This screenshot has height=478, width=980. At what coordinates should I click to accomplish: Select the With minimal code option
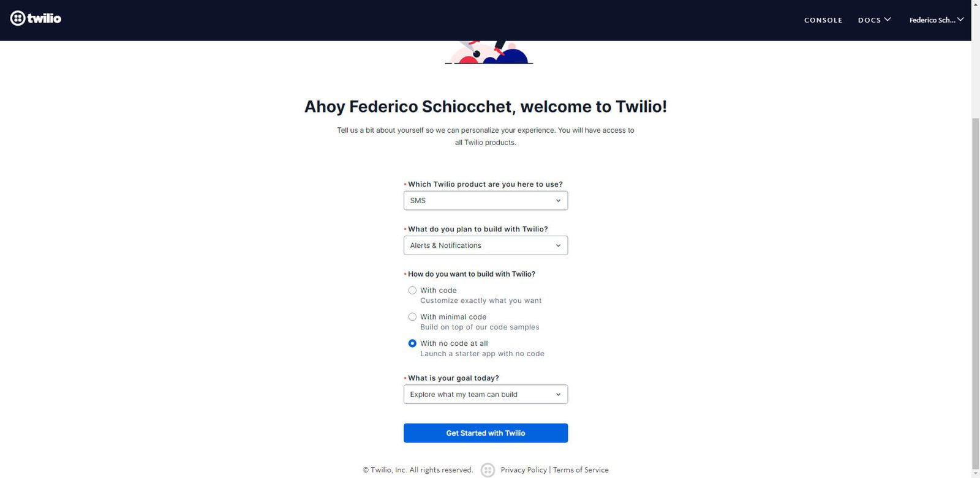pyautogui.click(x=412, y=317)
